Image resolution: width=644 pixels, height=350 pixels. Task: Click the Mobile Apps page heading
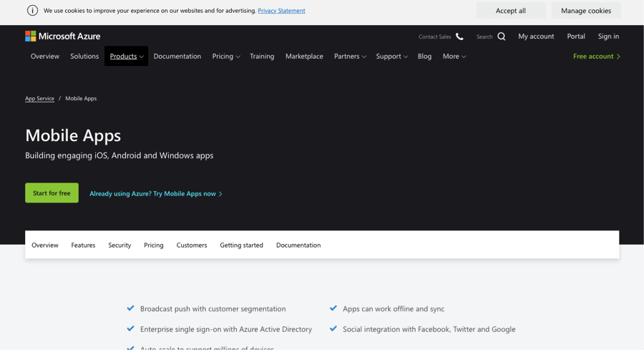click(x=73, y=135)
